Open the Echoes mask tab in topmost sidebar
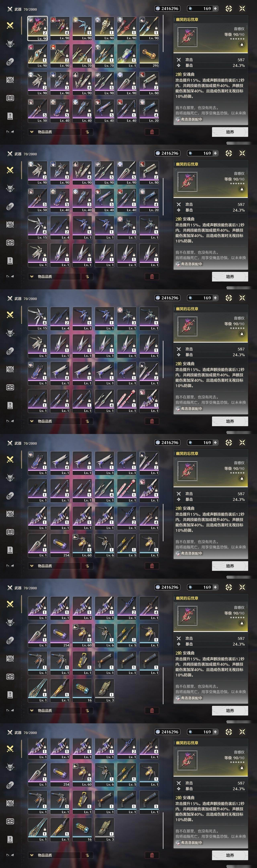 (x=10, y=43)
